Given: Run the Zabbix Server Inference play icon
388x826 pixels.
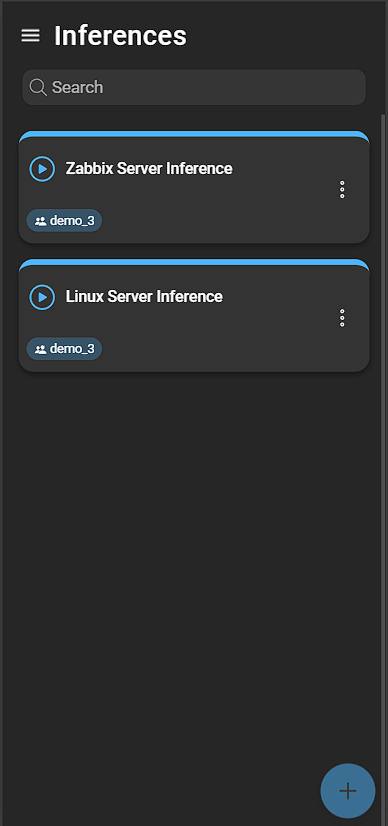Looking at the screenshot, I should click(42, 169).
